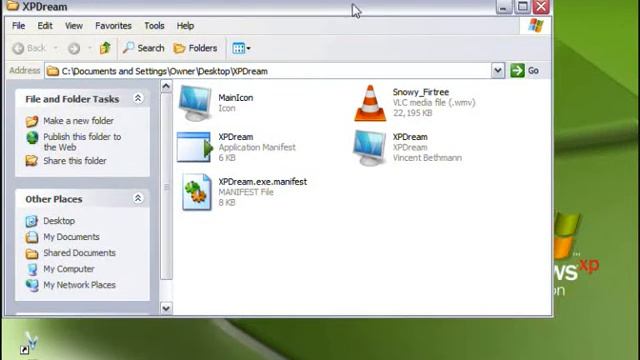Viewport: 640px width, 360px height.
Task: Click the "22,195 KB" size text
Action: click(412, 113)
